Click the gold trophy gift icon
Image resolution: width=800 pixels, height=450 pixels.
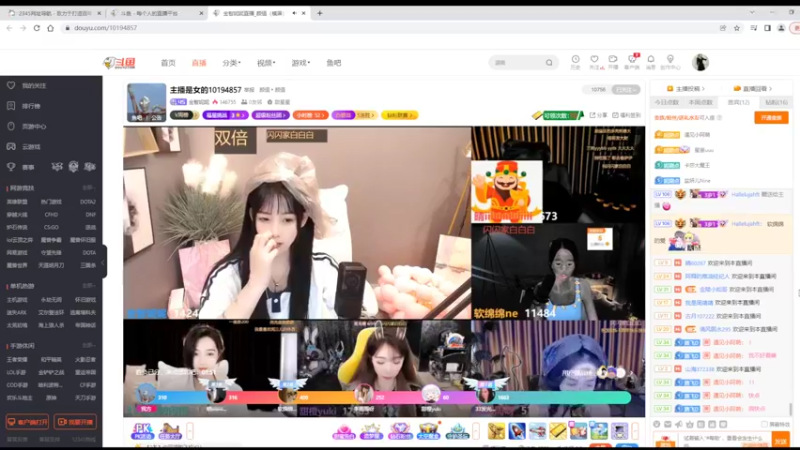tap(496, 431)
